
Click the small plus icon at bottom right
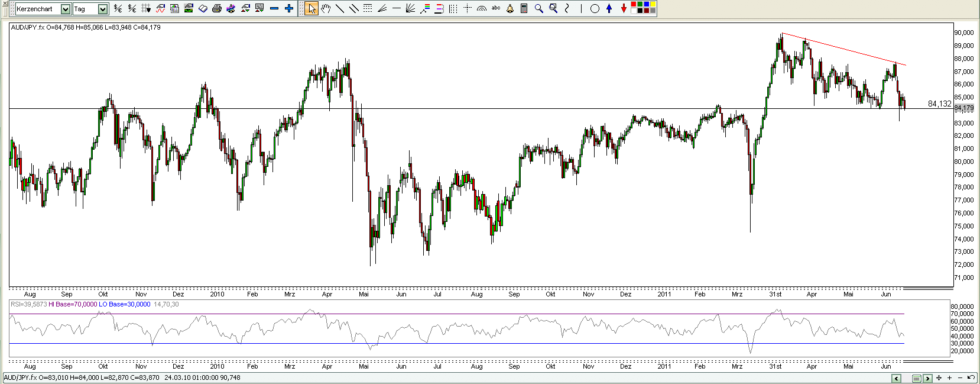click(x=949, y=378)
